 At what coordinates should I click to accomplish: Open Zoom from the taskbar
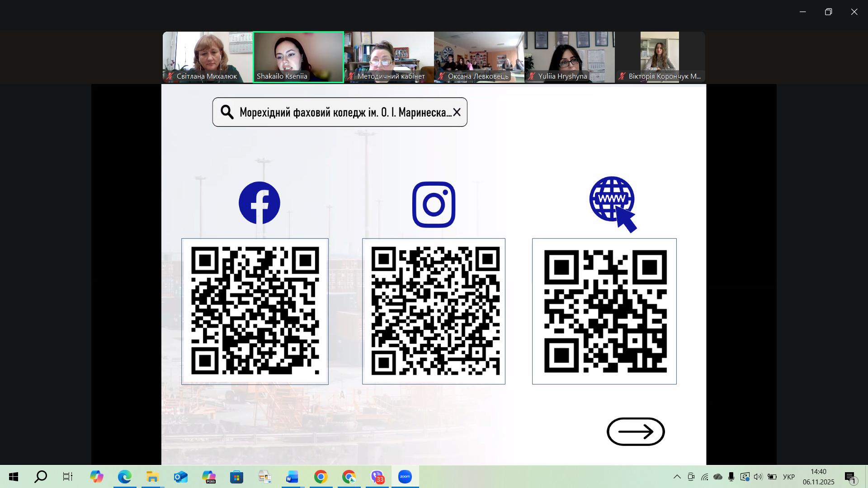405,477
